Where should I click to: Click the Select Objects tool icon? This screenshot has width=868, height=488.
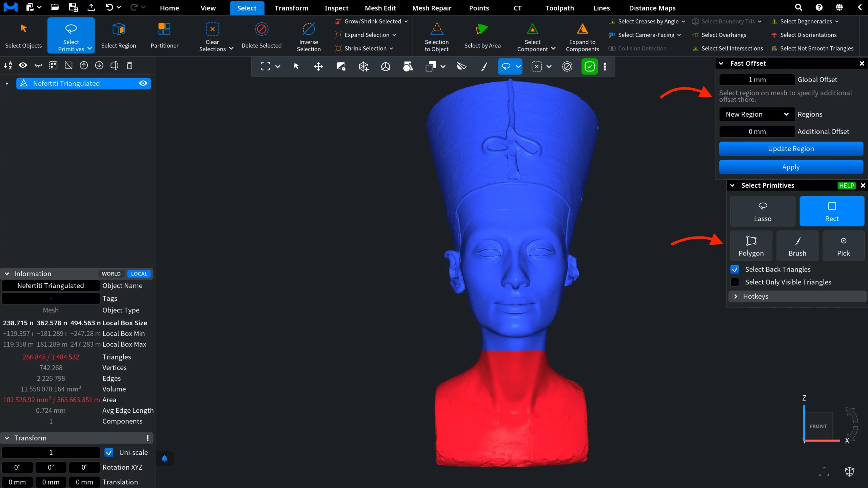[23, 28]
